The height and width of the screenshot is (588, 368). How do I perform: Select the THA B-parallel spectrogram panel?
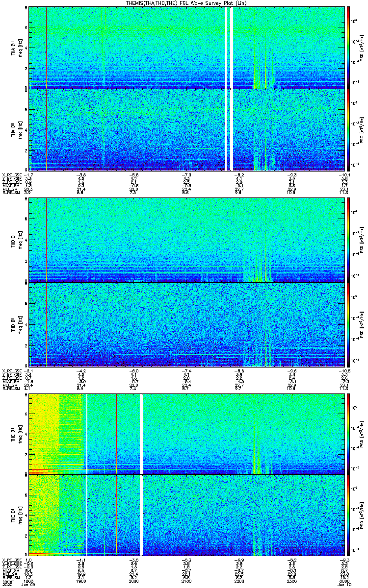point(186,130)
